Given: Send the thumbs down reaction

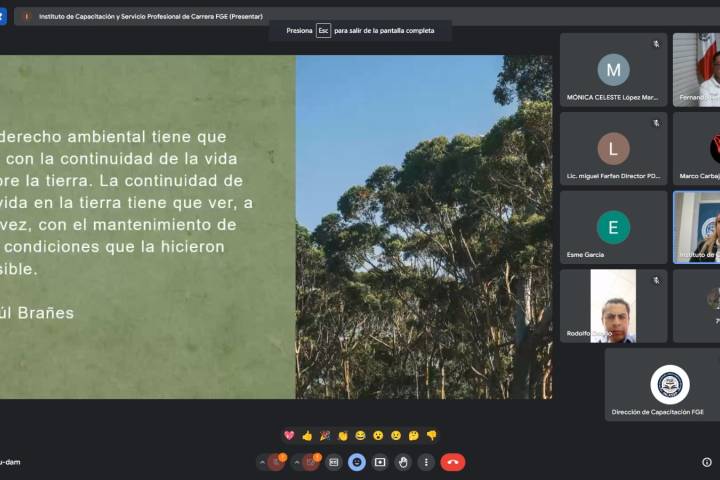Looking at the screenshot, I should (432, 436).
